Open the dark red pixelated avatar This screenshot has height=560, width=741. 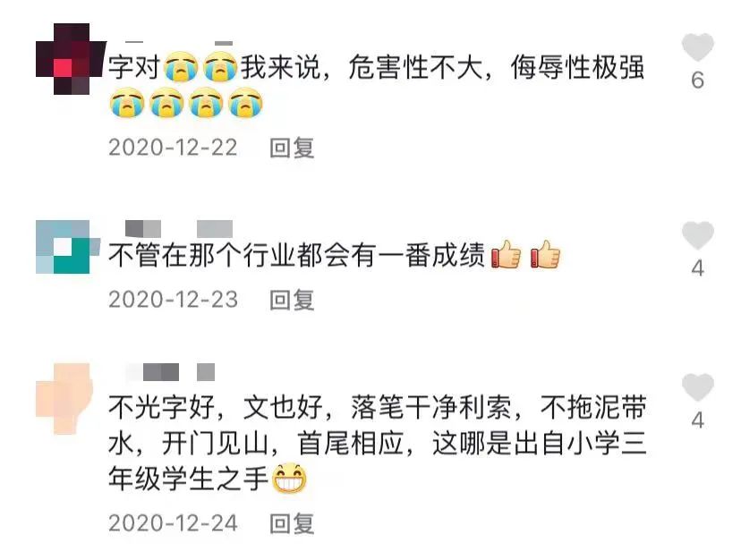[x=71, y=59]
